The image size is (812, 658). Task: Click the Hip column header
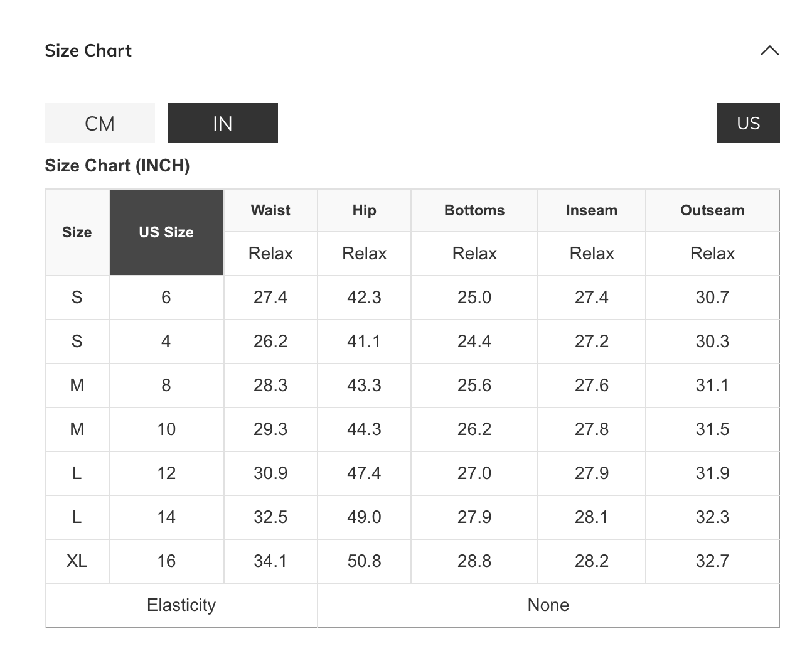[364, 210]
